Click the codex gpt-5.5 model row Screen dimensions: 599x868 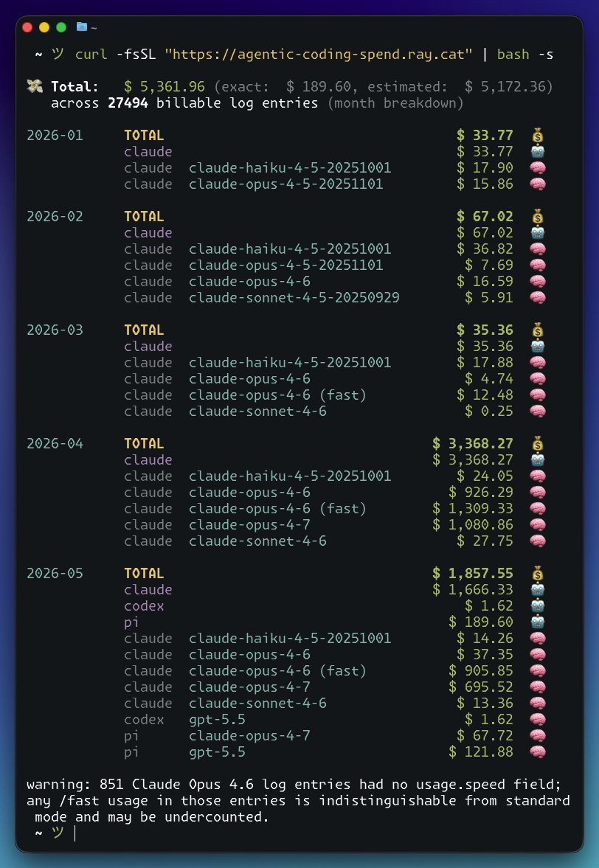coord(335,720)
